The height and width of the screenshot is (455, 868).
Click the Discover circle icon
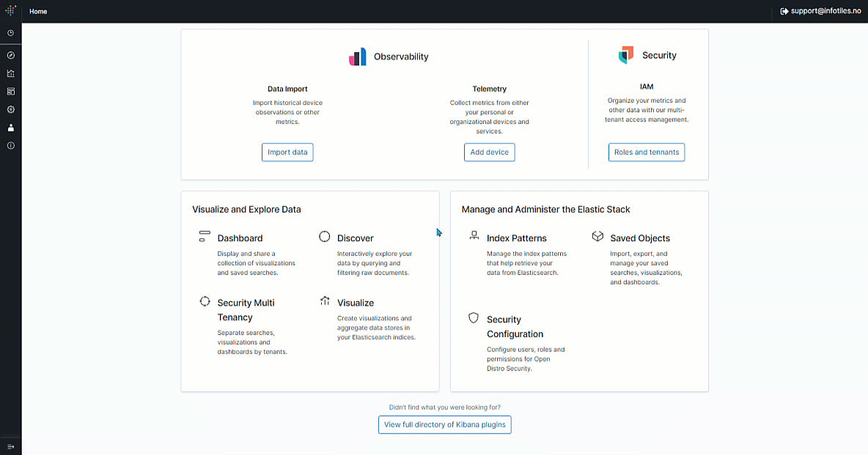coord(324,237)
